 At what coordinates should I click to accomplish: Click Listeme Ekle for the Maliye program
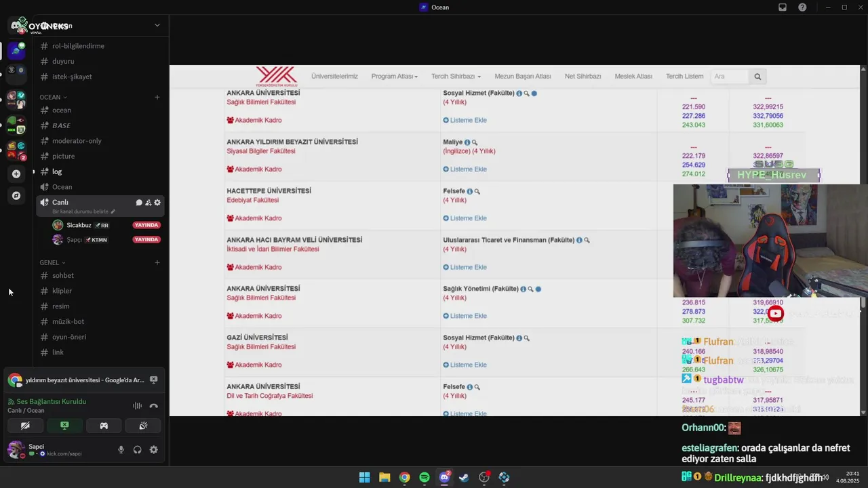pyautogui.click(x=465, y=169)
